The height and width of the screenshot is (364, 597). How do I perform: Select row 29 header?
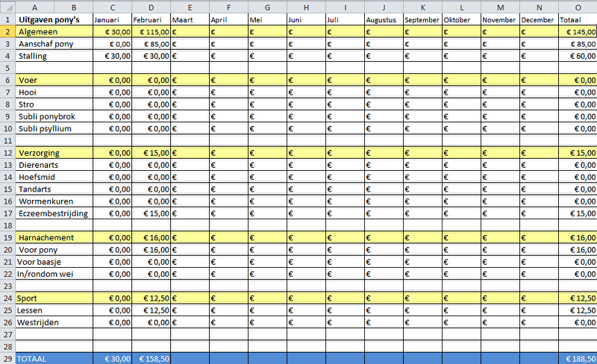coord(7,359)
